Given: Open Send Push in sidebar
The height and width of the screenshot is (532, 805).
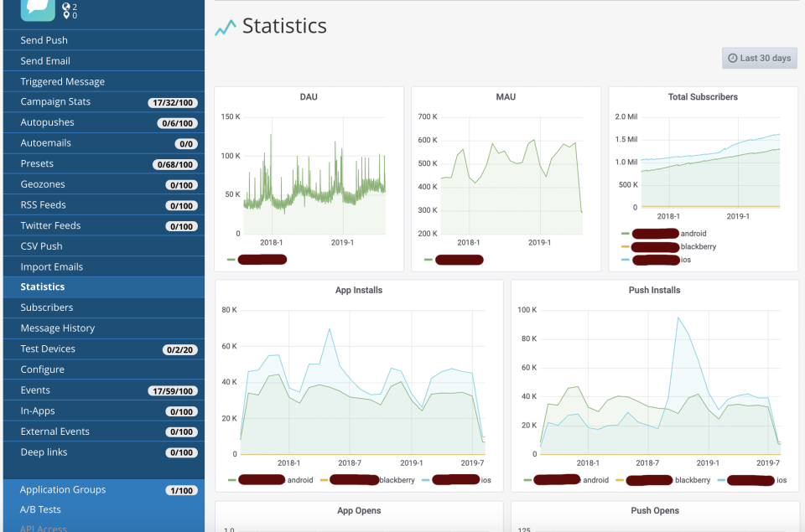Looking at the screenshot, I should [x=44, y=40].
